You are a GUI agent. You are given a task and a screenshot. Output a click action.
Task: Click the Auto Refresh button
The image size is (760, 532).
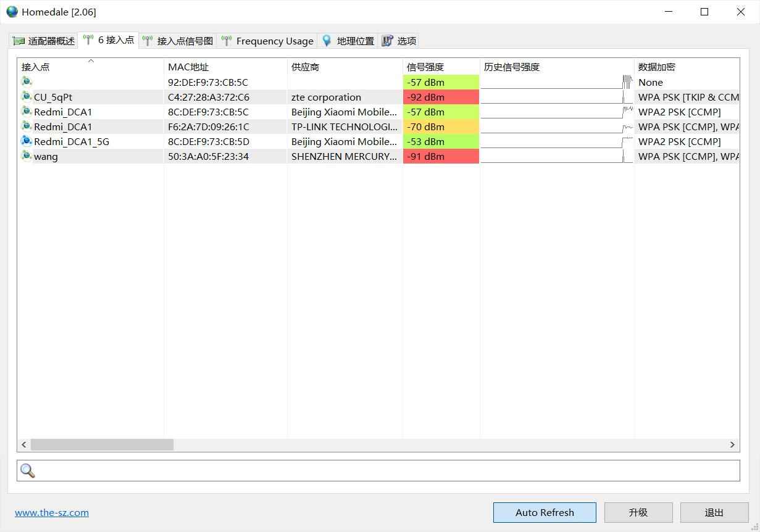point(544,512)
